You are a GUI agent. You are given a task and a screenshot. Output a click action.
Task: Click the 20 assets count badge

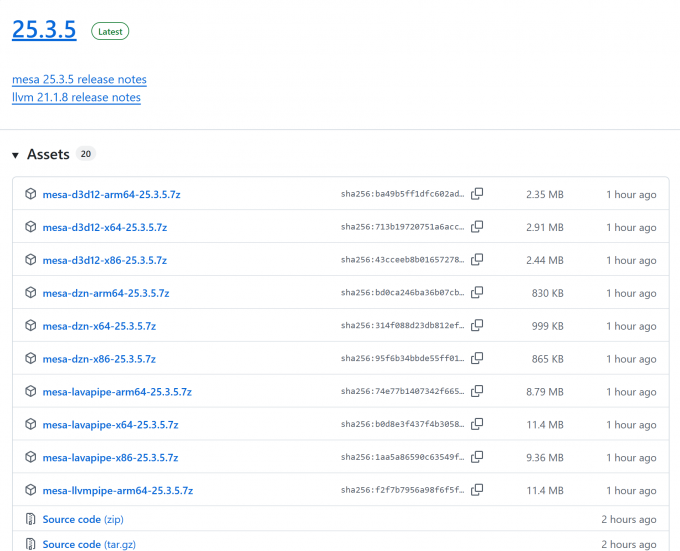(x=86, y=153)
